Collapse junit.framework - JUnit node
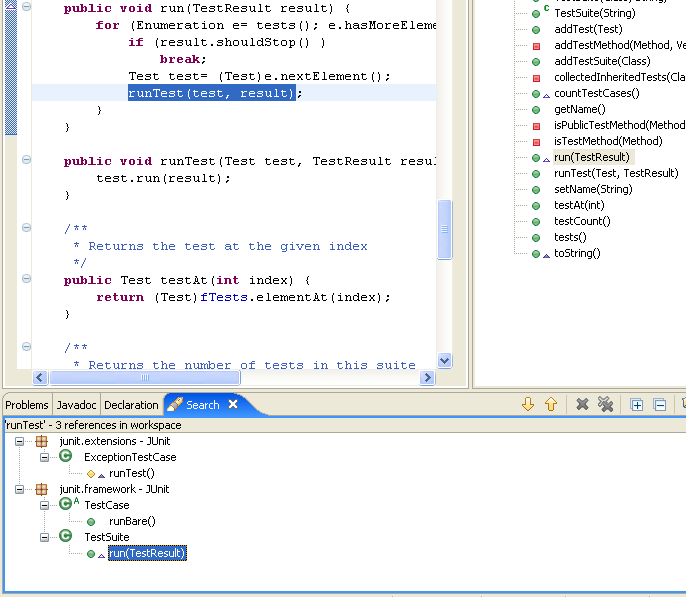 coord(19,489)
